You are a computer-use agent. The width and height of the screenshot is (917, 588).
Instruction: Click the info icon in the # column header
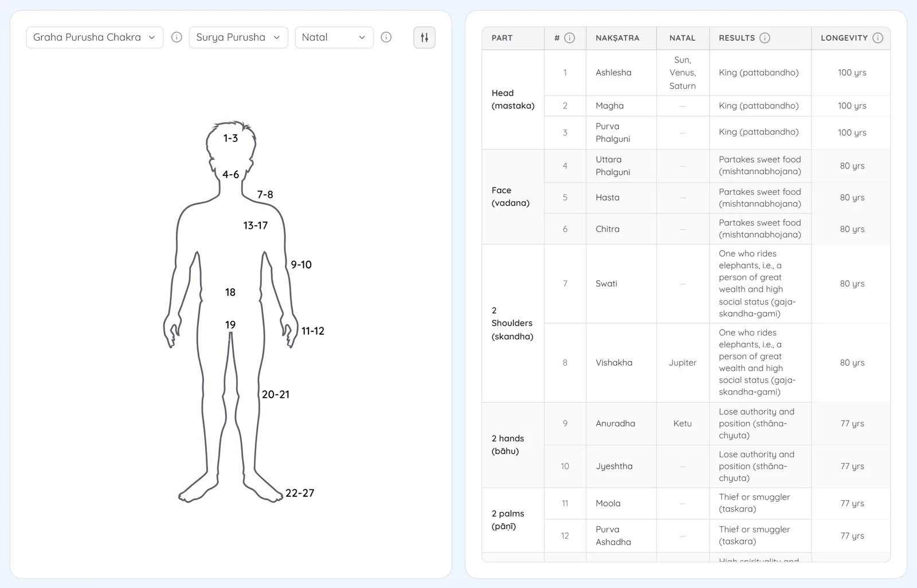[x=570, y=38]
